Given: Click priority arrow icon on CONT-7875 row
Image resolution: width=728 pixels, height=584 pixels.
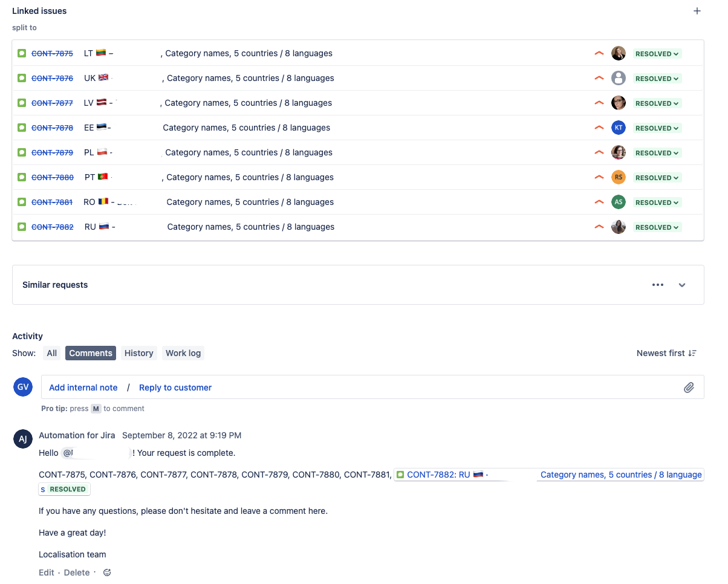Looking at the screenshot, I should [x=599, y=53].
